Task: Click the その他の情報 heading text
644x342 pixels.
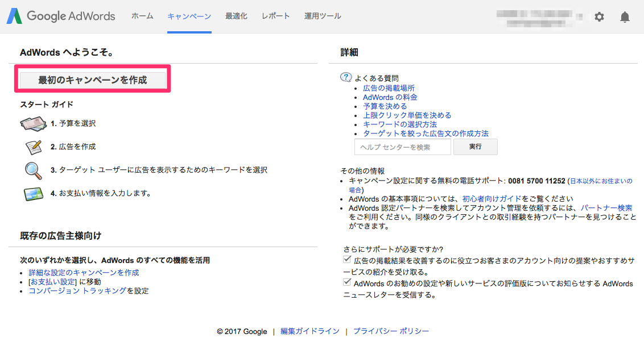Action: pyautogui.click(x=362, y=171)
